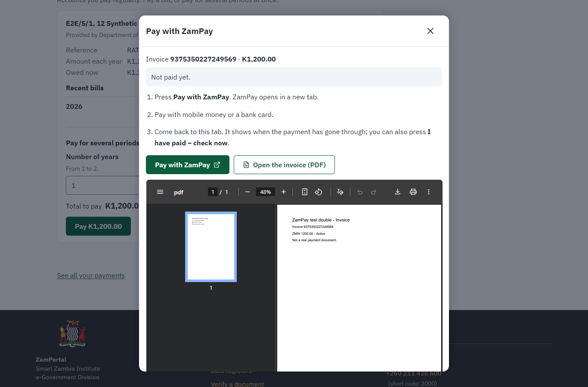
Task: Click the 'Smart Zambia Institute' footer text
Action: click(x=68, y=369)
